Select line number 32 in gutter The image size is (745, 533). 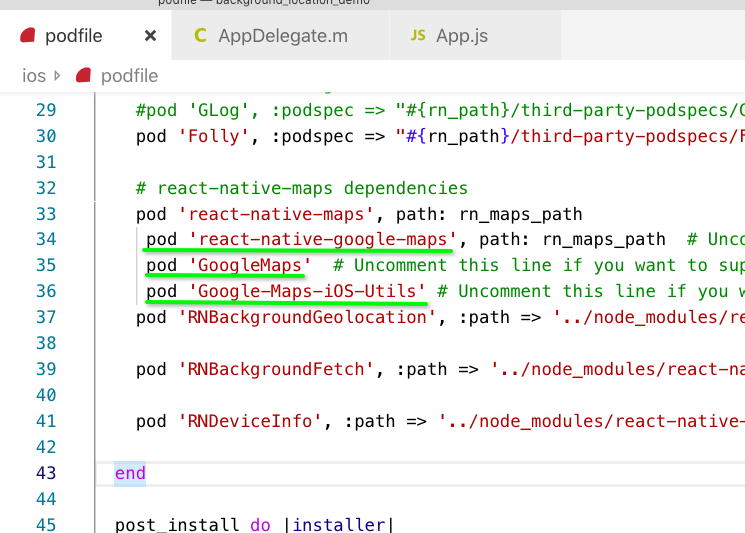[46, 188]
